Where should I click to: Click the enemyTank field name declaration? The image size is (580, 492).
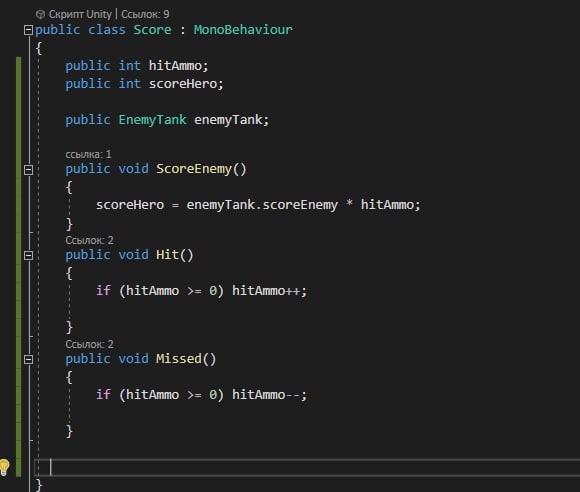coord(228,120)
